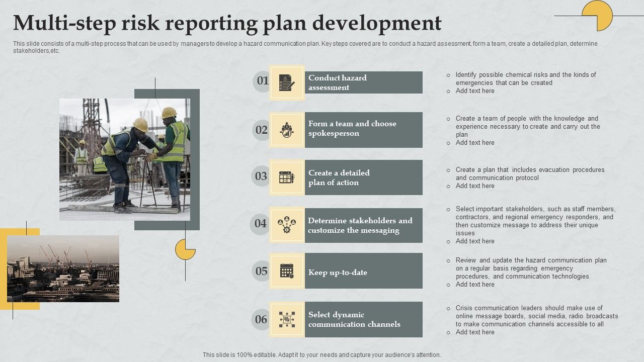644x362 pixels.
Task: Click "Add text here" under the evacuation procedures bullet
Action: [475, 186]
